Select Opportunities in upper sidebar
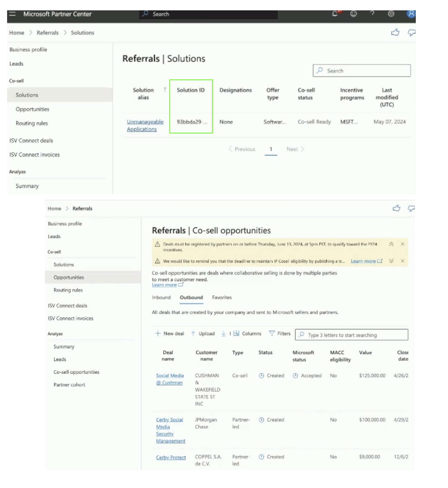 pyautogui.click(x=33, y=109)
